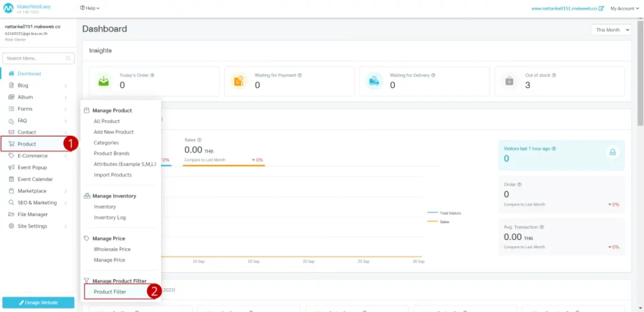The height and width of the screenshot is (312, 644).
Task: Open Inventory Log menu item
Action: pos(110,218)
